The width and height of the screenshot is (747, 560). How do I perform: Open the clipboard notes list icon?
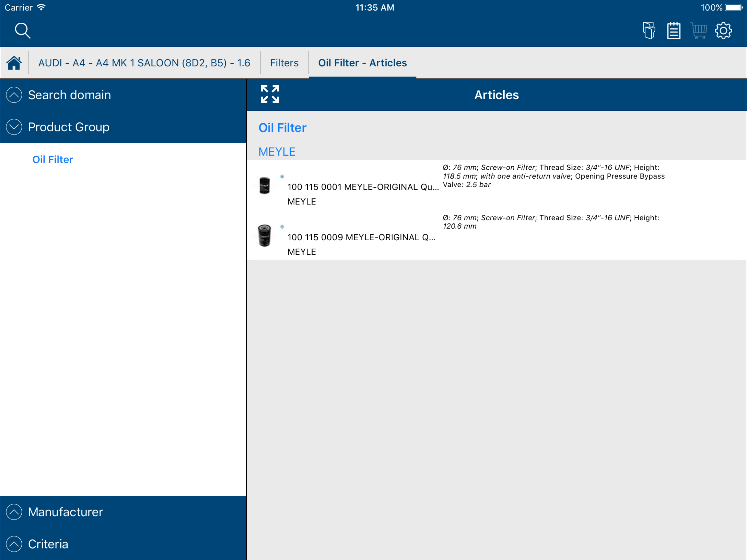pyautogui.click(x=674, y=31)
